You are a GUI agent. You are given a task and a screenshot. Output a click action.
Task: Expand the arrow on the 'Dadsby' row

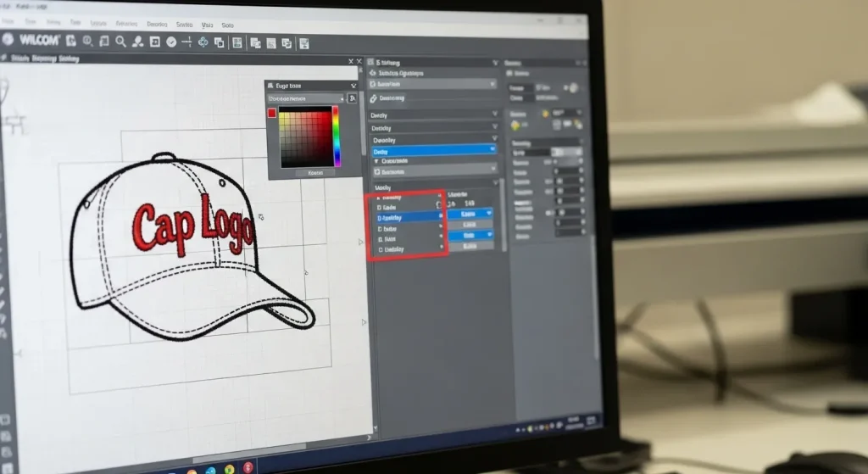[x=441, y=247]
